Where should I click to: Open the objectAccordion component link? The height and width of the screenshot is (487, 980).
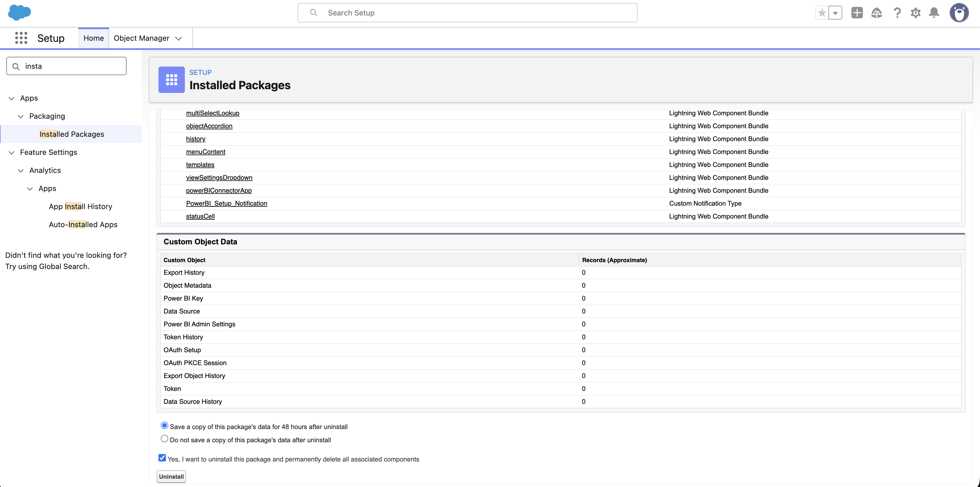tap(209, 126)
